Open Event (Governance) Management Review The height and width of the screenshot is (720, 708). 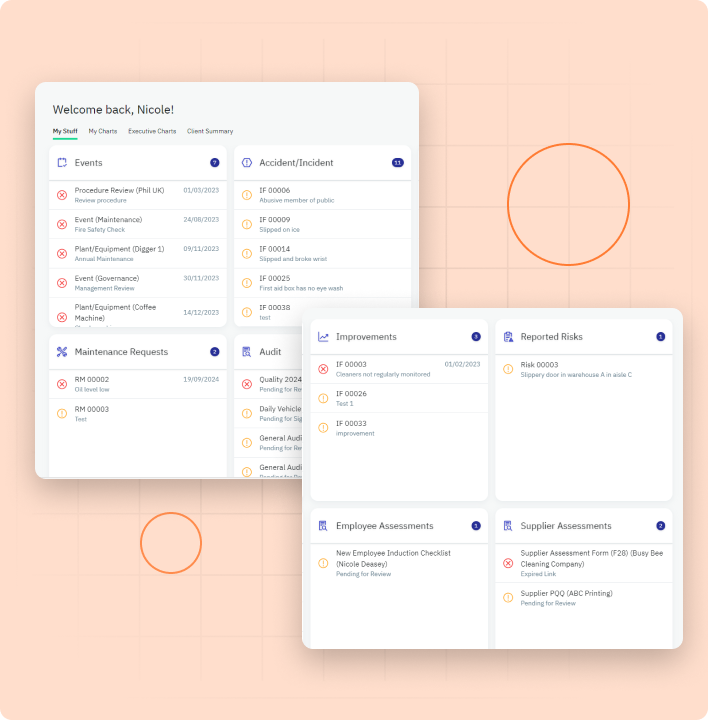point(138,283)
